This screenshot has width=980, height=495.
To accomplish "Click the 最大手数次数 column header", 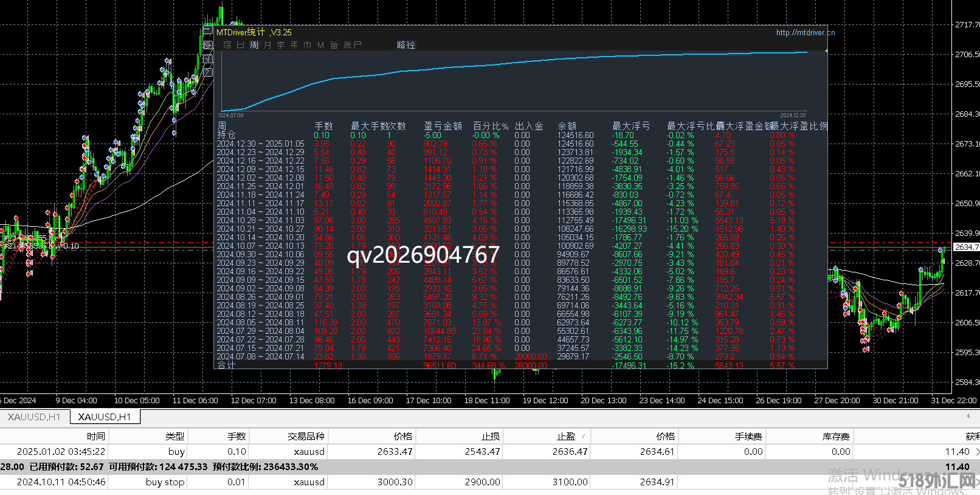I will (378, 126).
